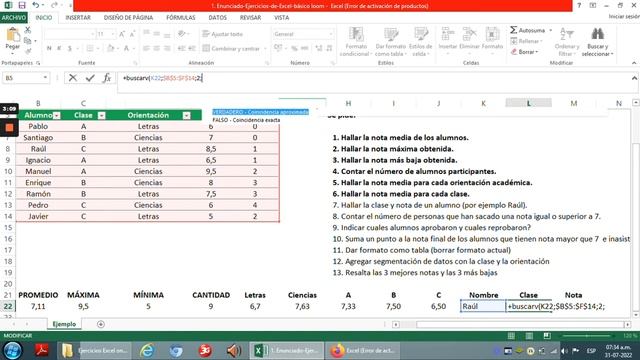Click the Cut scissors icon
Image resolution: width=640 pixels, height=360 pixels.
[x=28, y=30]
